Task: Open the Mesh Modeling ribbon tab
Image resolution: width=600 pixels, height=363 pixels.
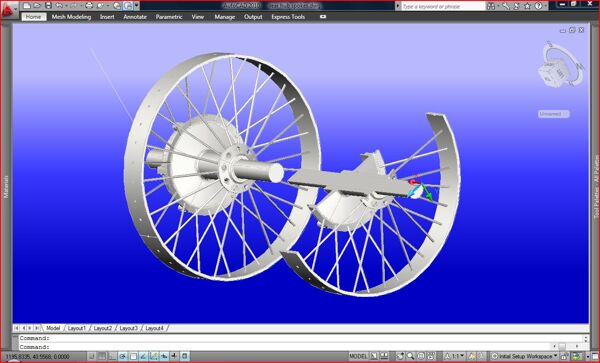Action: click(x=71, y=17)
